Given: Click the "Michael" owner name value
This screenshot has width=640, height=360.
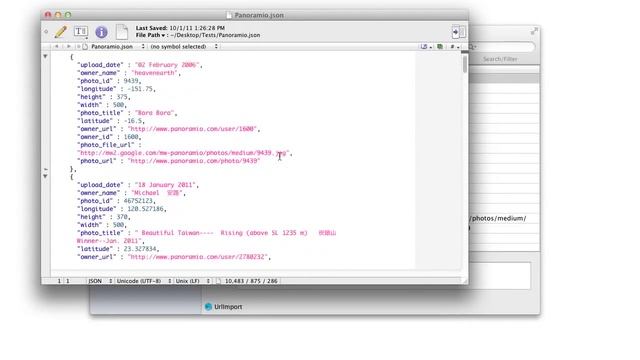Looking at the screenshot, I should pos(157,193).
